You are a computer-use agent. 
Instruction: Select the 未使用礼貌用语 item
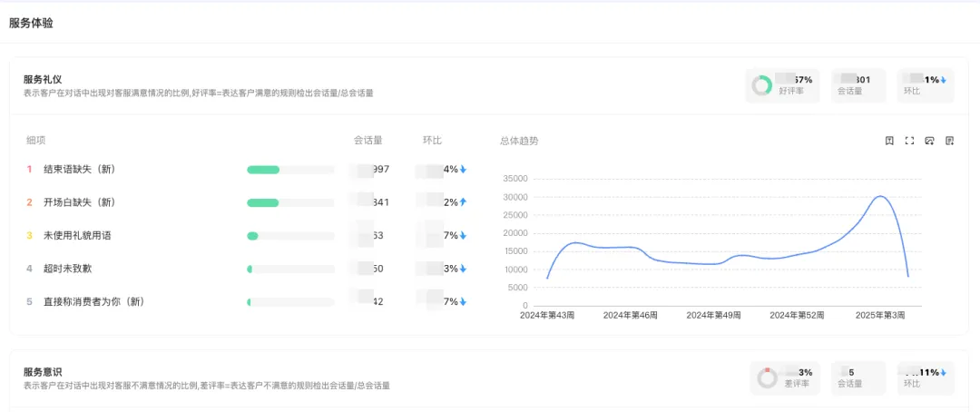pyautogui.click(x=77, y=236)
